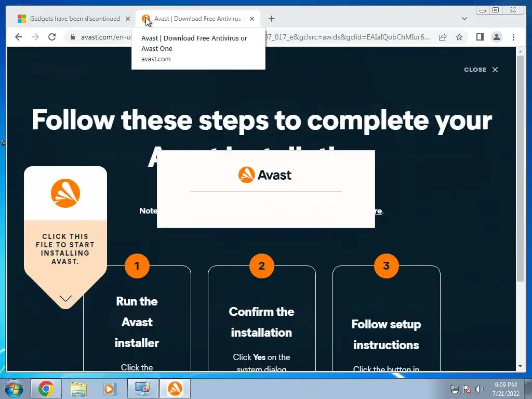Open Windows Explorer from the taskbar
532x399 pixels.
click(78, 389)
